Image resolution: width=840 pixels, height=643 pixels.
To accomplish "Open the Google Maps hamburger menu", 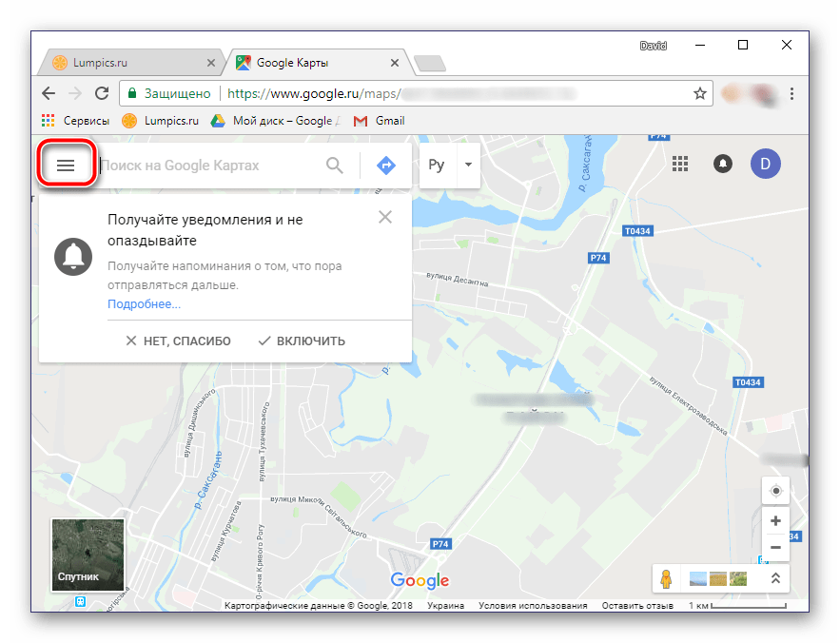I will point(66,165).
